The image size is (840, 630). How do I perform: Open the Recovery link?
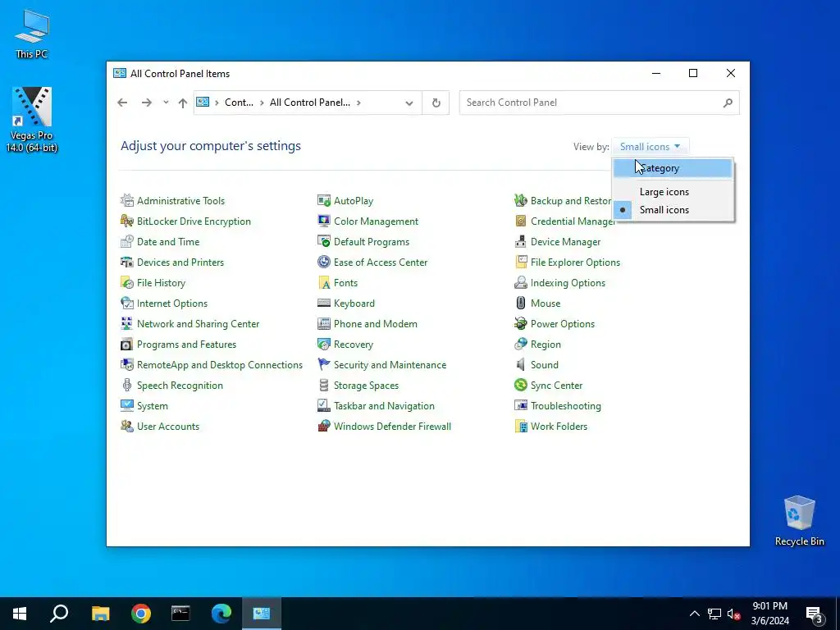[x=354, y=345]
